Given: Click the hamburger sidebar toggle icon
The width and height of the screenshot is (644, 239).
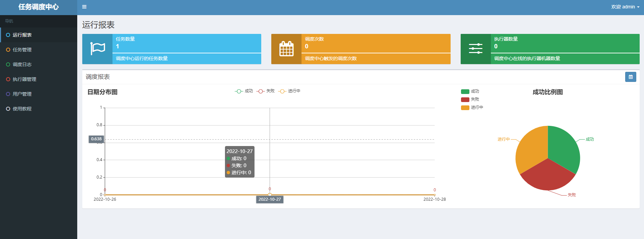Looking at the screenshot, I should [84, 7].
